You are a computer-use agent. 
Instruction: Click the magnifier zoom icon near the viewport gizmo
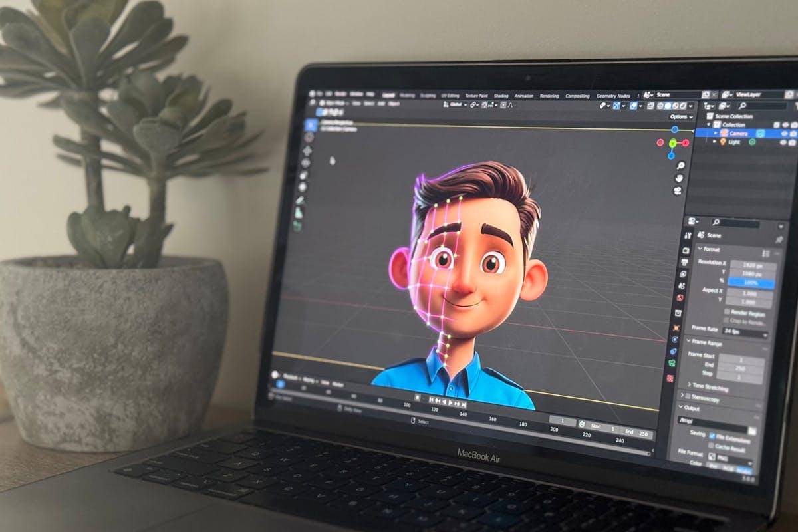pyautogui.click(x=680, y=165)
